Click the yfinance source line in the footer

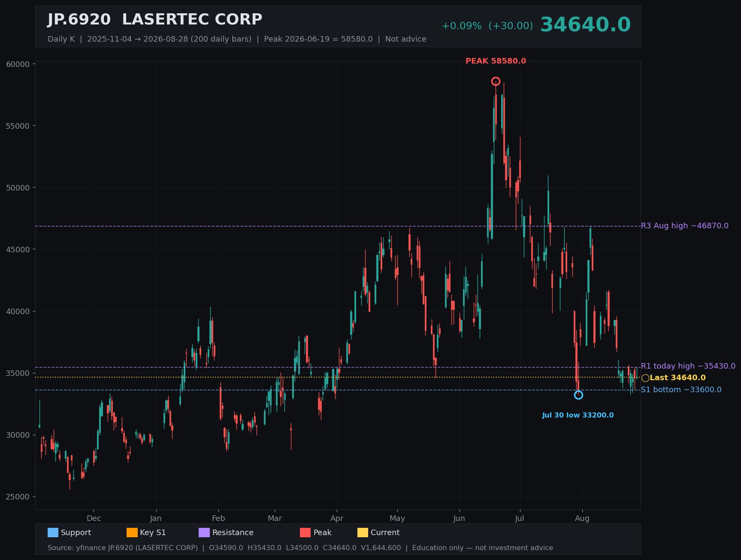[x=300, y=548]
